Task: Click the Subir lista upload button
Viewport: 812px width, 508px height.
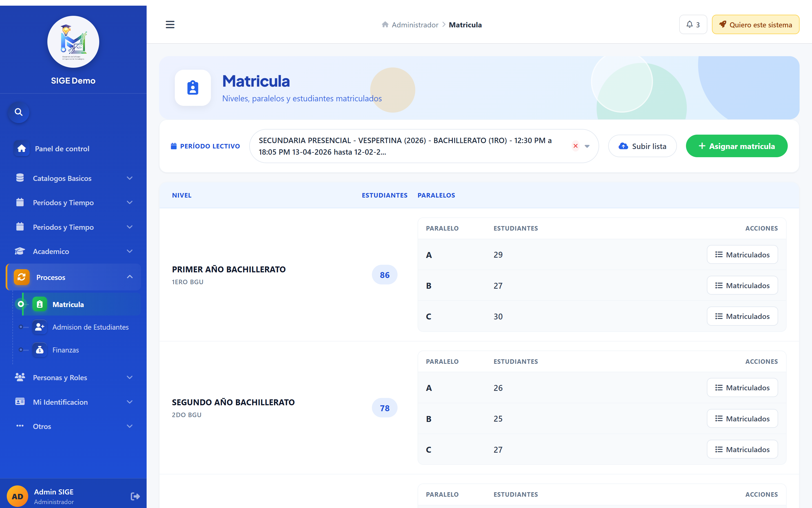Action: pos(642,146)
